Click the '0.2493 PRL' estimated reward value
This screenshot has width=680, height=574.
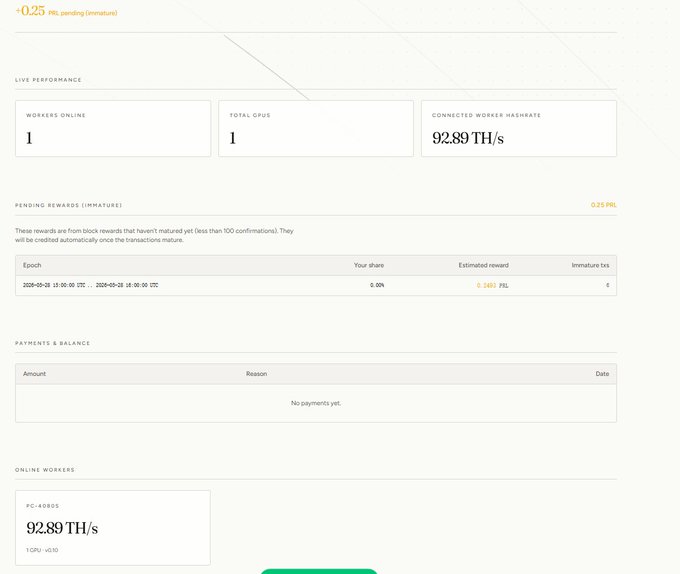coord(493,285)
